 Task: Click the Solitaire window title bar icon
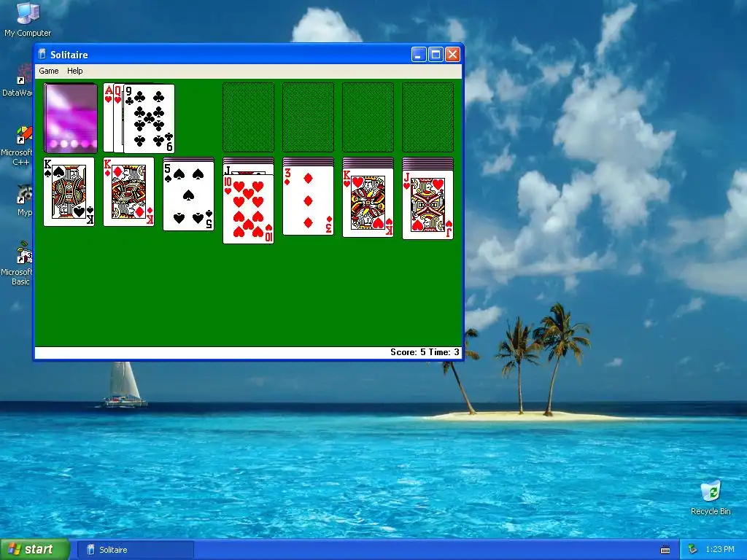[x=42, y=54]
